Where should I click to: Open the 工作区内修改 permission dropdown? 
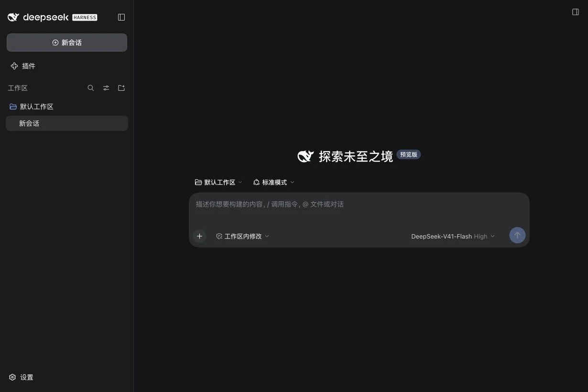click(x=243, y=236)
